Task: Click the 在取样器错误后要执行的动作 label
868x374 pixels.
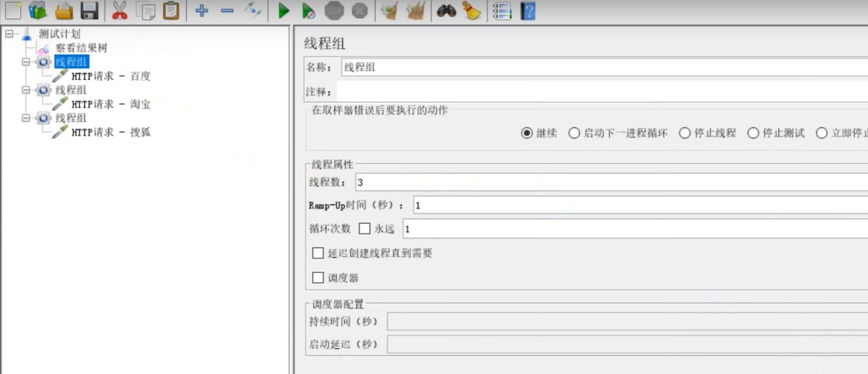Action: (380, 111)
